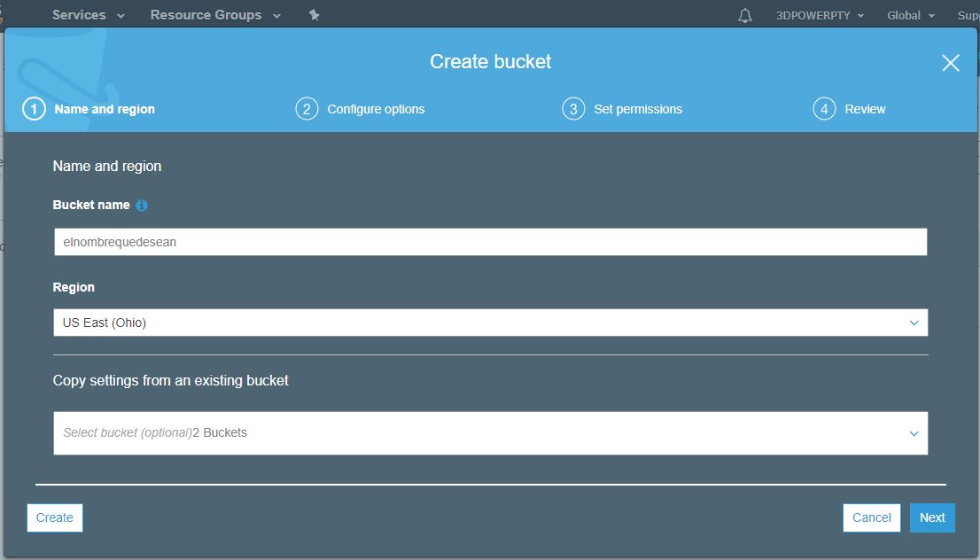Select the Name and region step

pyautogui.click(x=105, y=109)
